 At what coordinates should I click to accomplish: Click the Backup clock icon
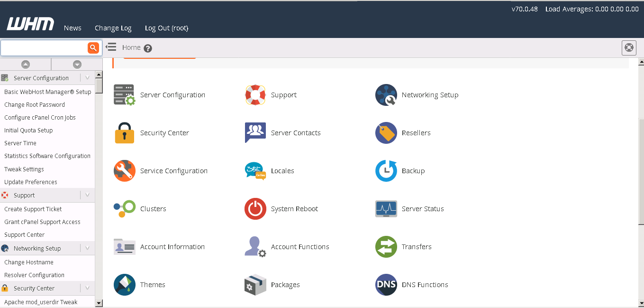click(386, 171)
